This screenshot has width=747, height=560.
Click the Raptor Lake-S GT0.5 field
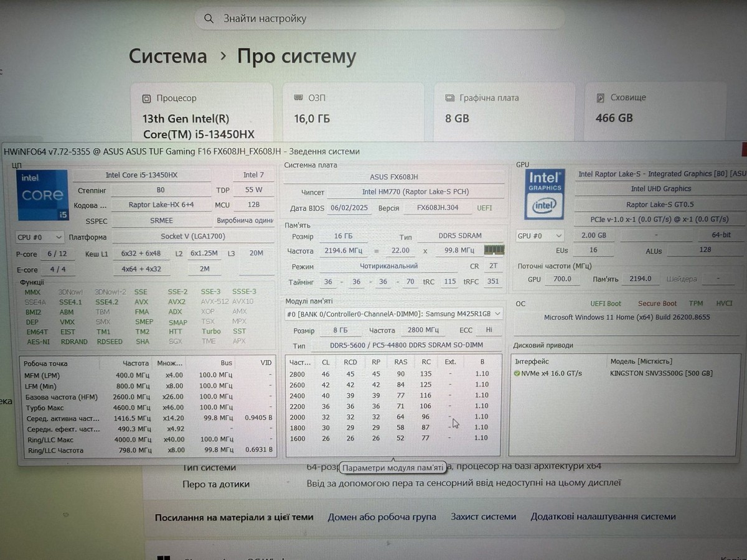pos(660,204)
